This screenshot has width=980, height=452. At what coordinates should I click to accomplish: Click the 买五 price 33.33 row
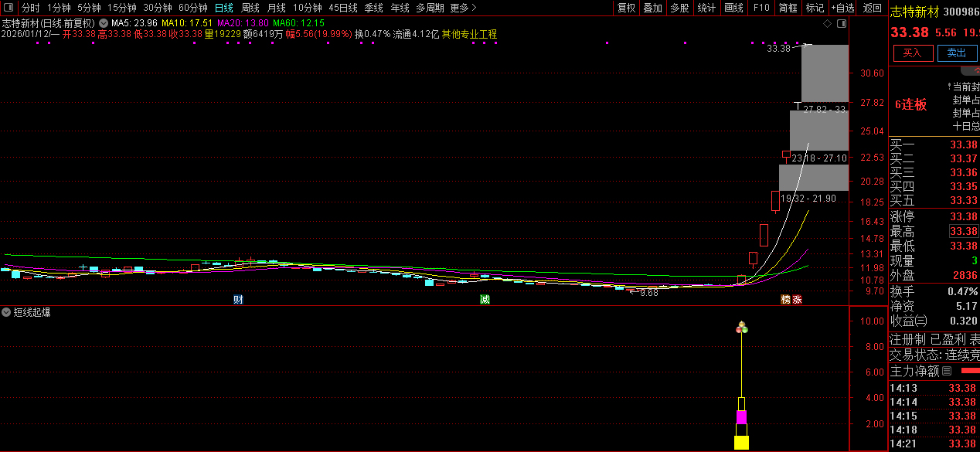[934, 200]
